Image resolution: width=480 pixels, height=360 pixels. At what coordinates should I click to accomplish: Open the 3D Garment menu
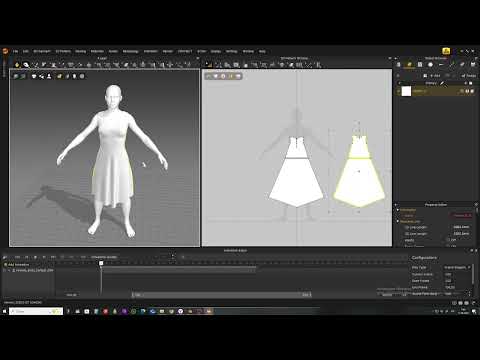[42, 51]
